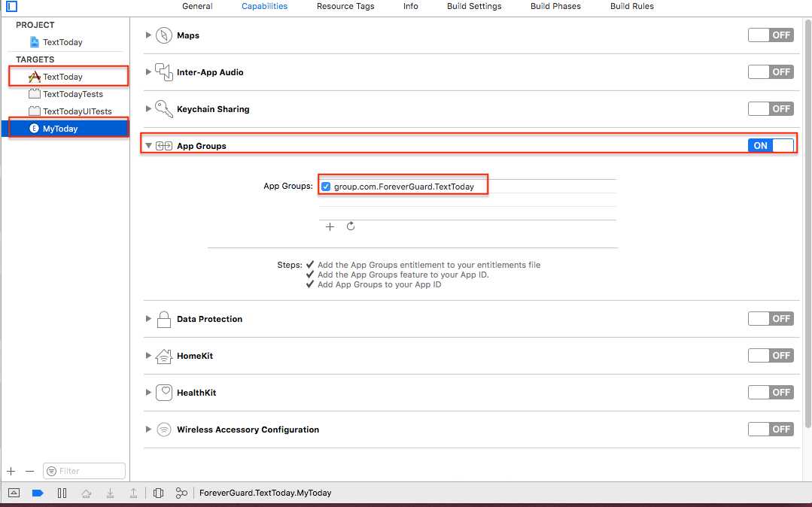Select group.com.ForeverGuard.TextToday entry text
The height and width of the screenshot is (507, 812).
[404, 187]
